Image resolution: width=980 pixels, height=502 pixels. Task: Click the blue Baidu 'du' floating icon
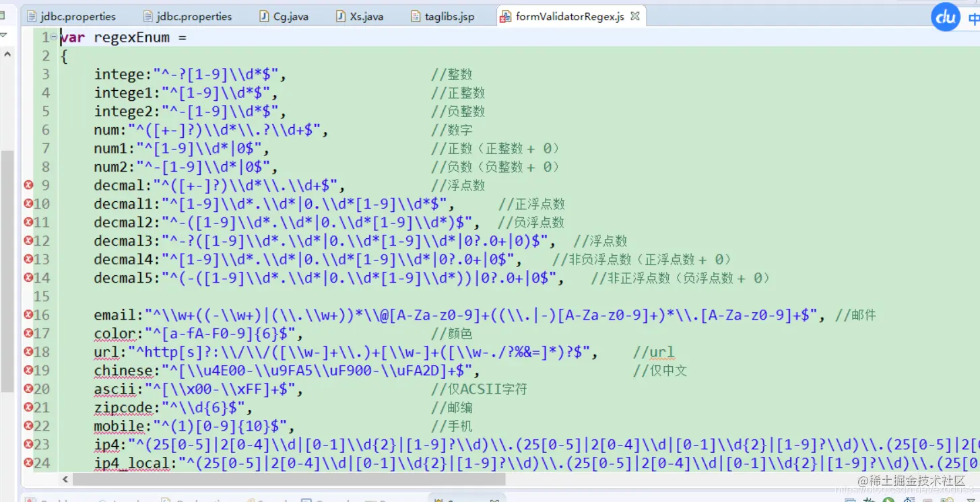point(946,17)
